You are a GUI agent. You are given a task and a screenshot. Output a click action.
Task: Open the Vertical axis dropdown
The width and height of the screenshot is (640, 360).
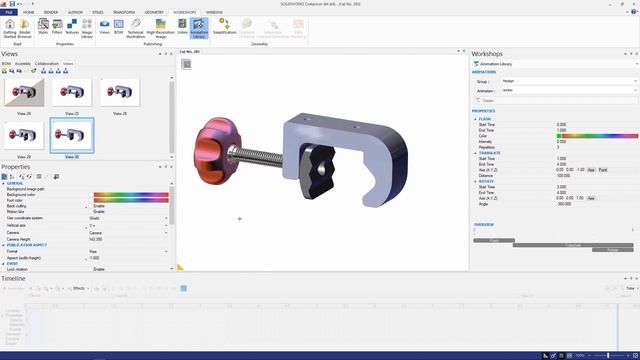(166, 226)
